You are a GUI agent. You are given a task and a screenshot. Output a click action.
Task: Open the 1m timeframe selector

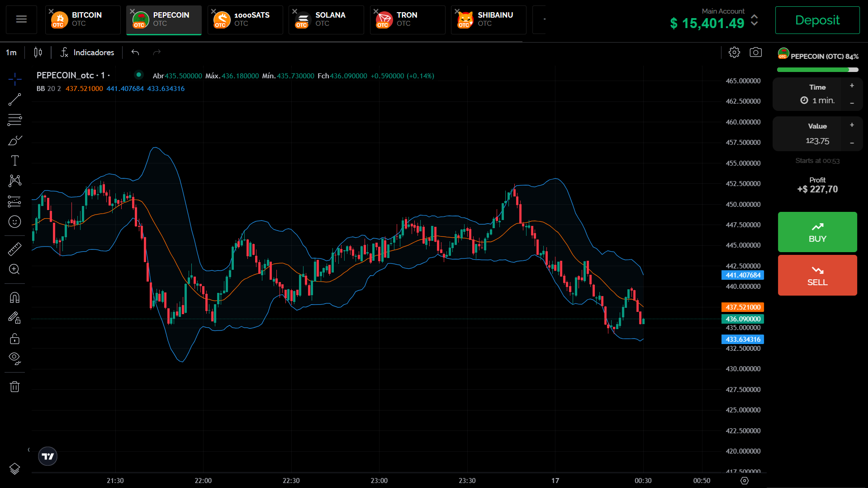pos(11,53)
